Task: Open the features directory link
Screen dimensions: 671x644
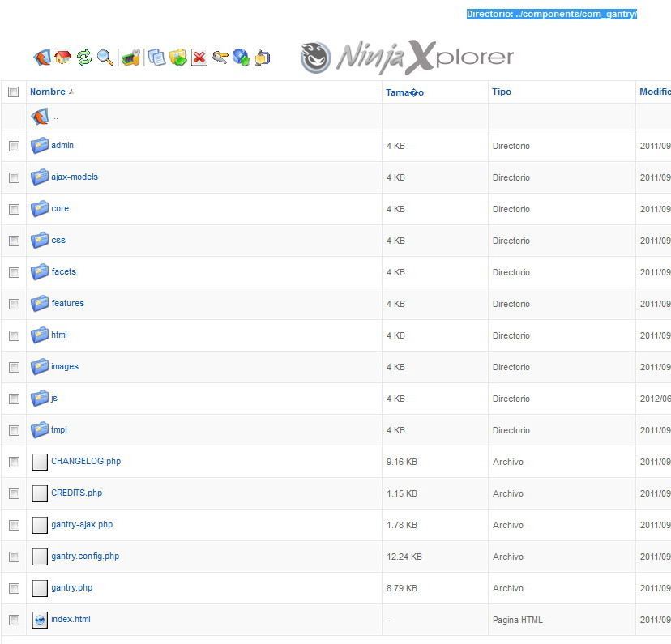Action: pyautogui.click(x=67, y=303)
